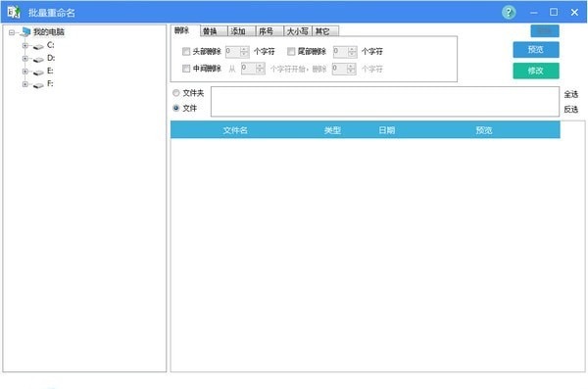The image size is (588, 389).
Task: Maximize the 批量重命名 window
Action: 554,12
